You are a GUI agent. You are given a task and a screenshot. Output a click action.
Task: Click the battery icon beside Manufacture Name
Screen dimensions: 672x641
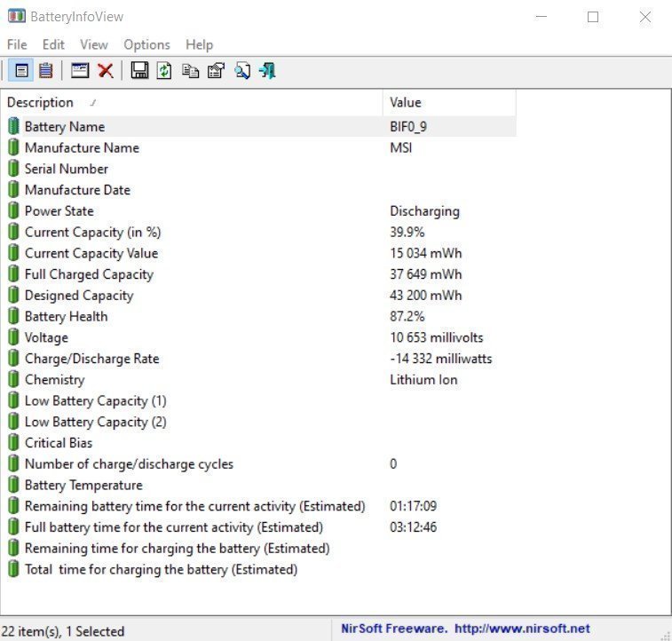point(13,147)
